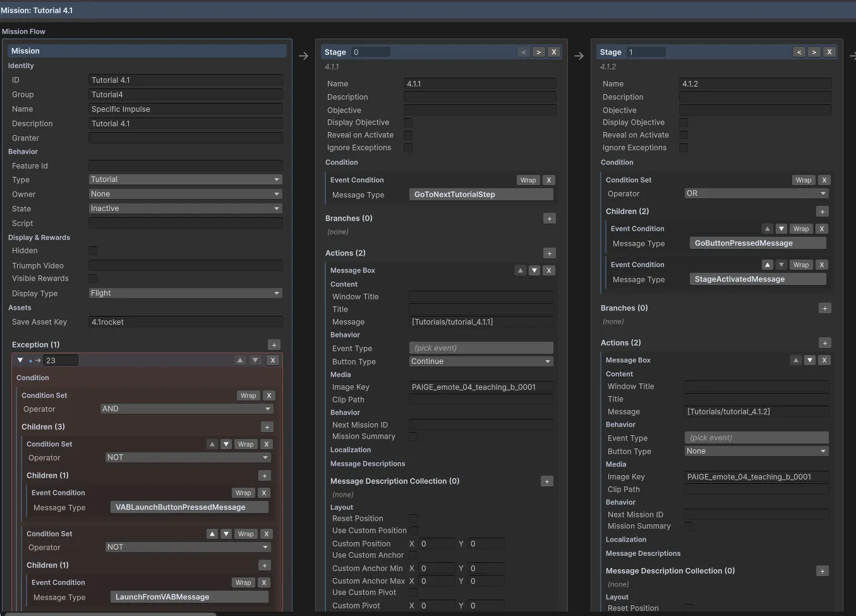Add child to Stage 1 Children (2)
Screen dimensions: 856x616
click(x=822, y=212)
